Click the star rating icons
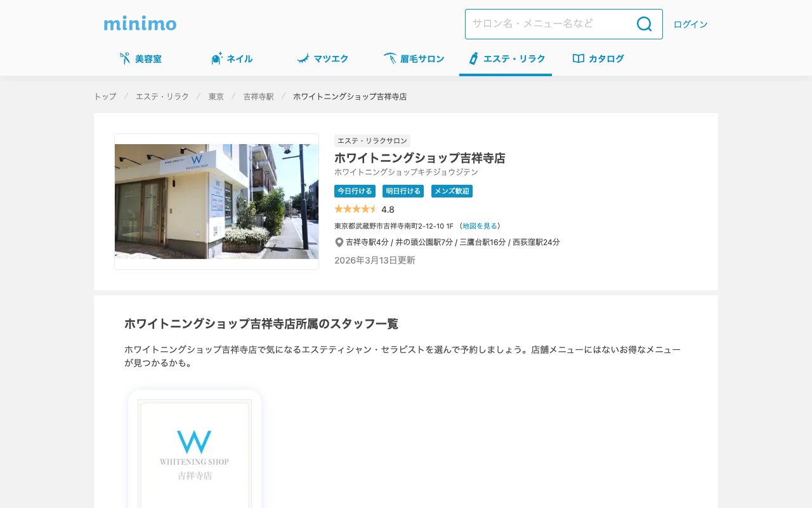Screen dimensions: 812x508 pyautogui.click(x=355, y=208)
